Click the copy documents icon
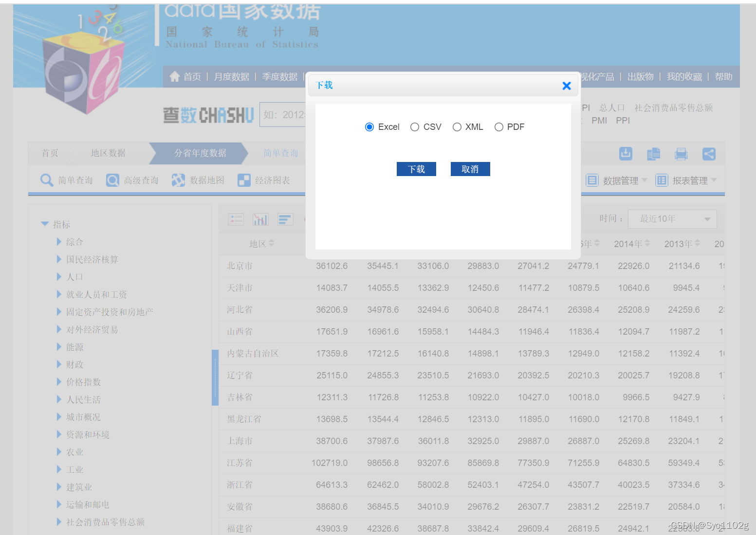This screenshot has width=756, height=535. 653,154
